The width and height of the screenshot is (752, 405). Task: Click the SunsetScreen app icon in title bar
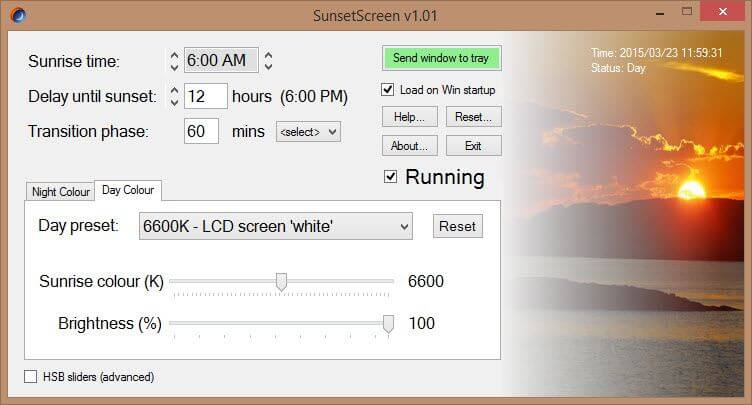click(18, 15)
